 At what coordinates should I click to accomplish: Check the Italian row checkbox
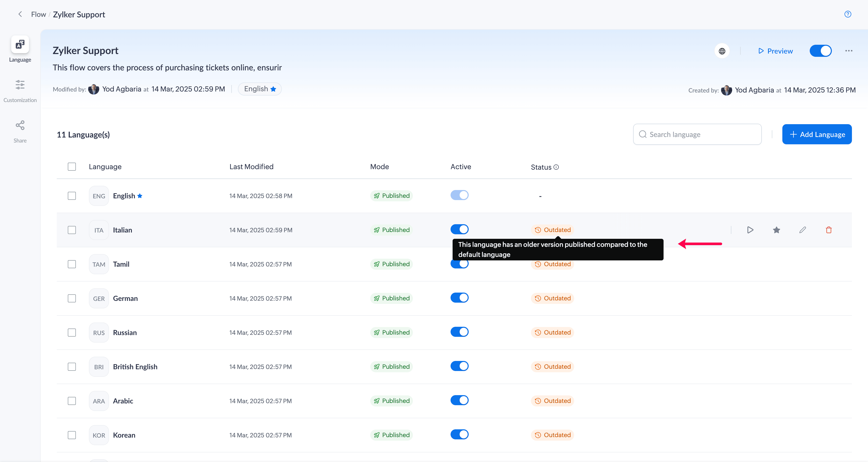(x=72, y=230)
